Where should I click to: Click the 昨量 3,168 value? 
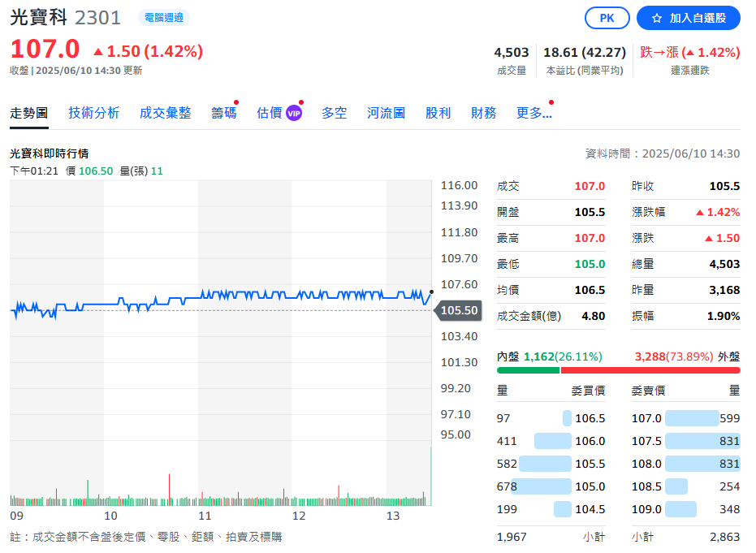click(724, 290)
